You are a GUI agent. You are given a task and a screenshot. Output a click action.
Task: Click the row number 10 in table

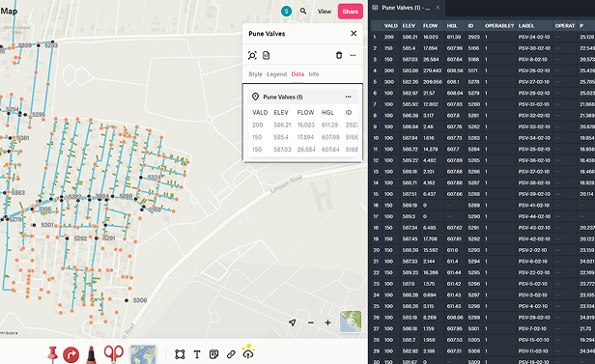click(376, 138)
